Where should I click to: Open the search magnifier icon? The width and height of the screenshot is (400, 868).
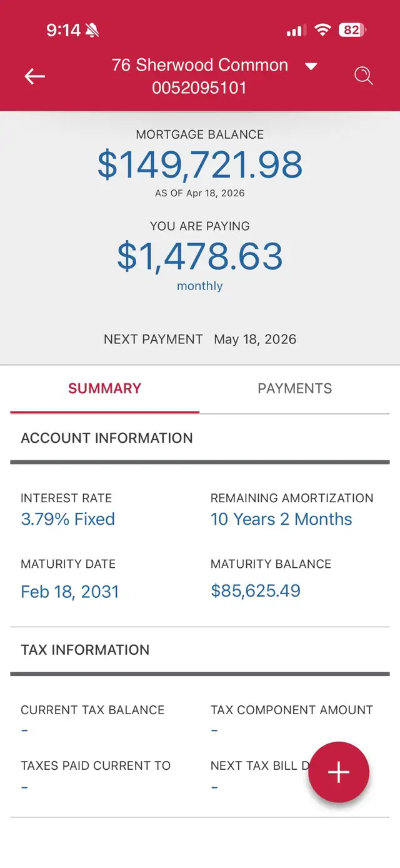[364, 76]
